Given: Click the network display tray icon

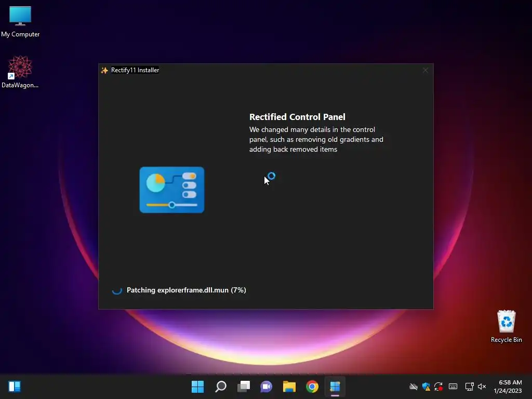Looking at the screenshot, I should (x=470, y=387).
